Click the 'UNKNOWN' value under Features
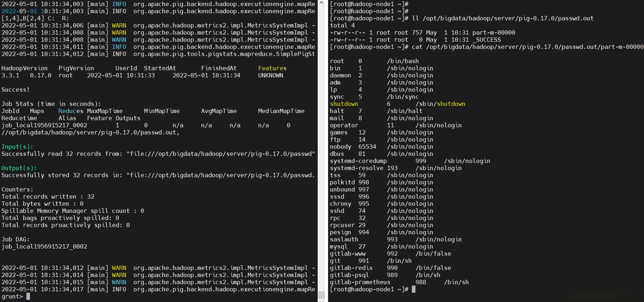Image resolution: width=644 pixels, height=302 pixels. [x=270, y=75]
